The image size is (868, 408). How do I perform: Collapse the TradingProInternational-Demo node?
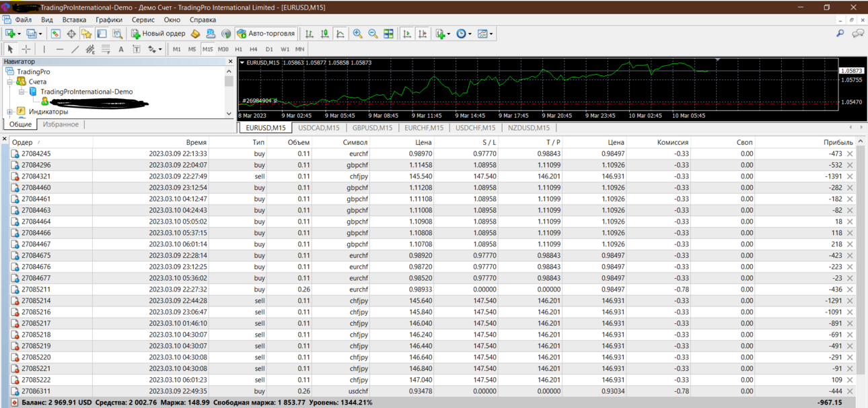[x=22, y=92]
